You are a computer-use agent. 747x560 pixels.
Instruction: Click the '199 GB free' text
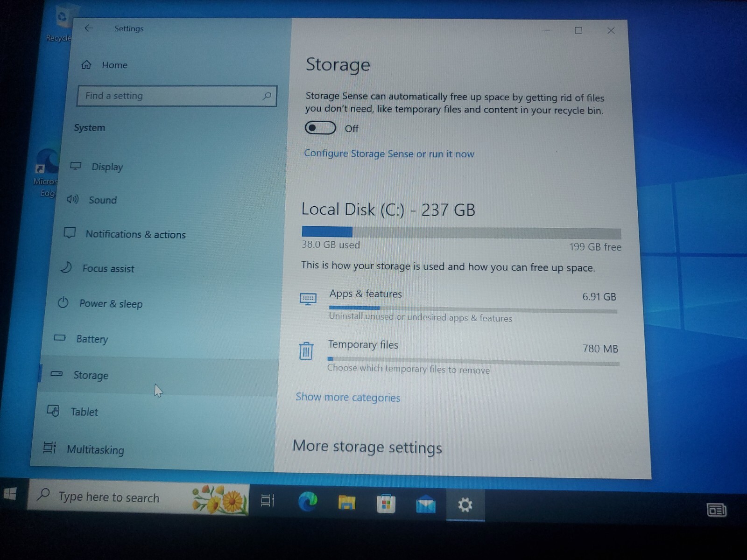pos(595,246)
